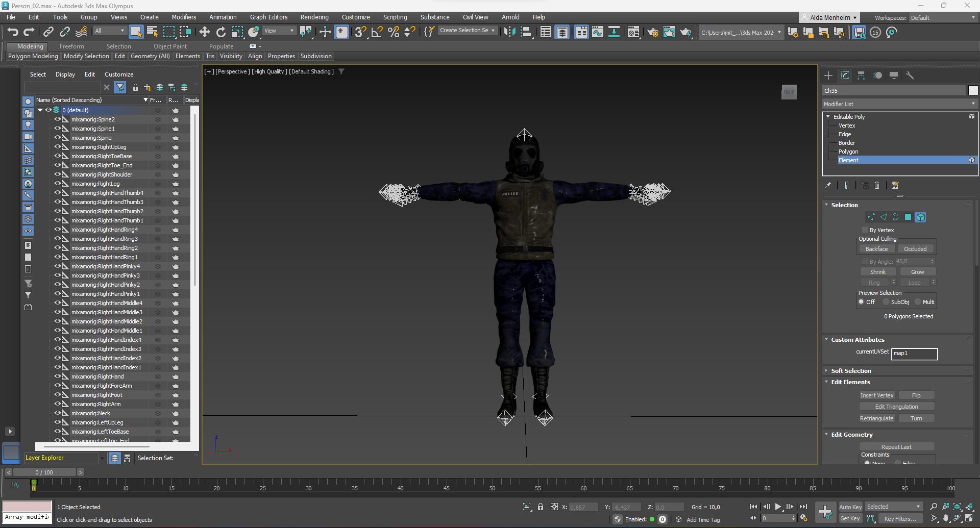This screenshot has height=528, width=980.
Task: Open the Modify command panel tab
Action: [x=845, y=76]
